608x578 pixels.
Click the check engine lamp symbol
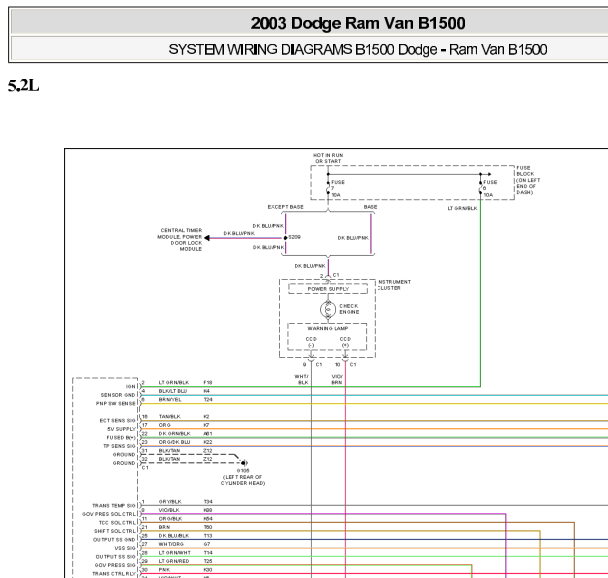tap(328, 309)
